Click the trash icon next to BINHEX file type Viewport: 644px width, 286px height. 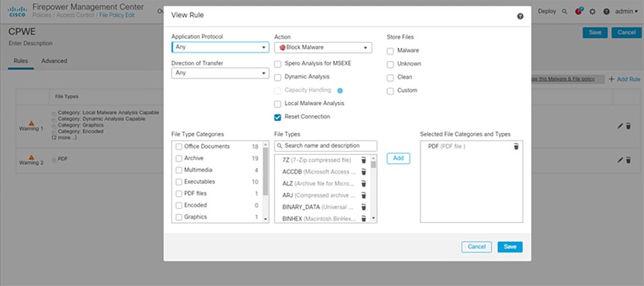click(364, 219)
